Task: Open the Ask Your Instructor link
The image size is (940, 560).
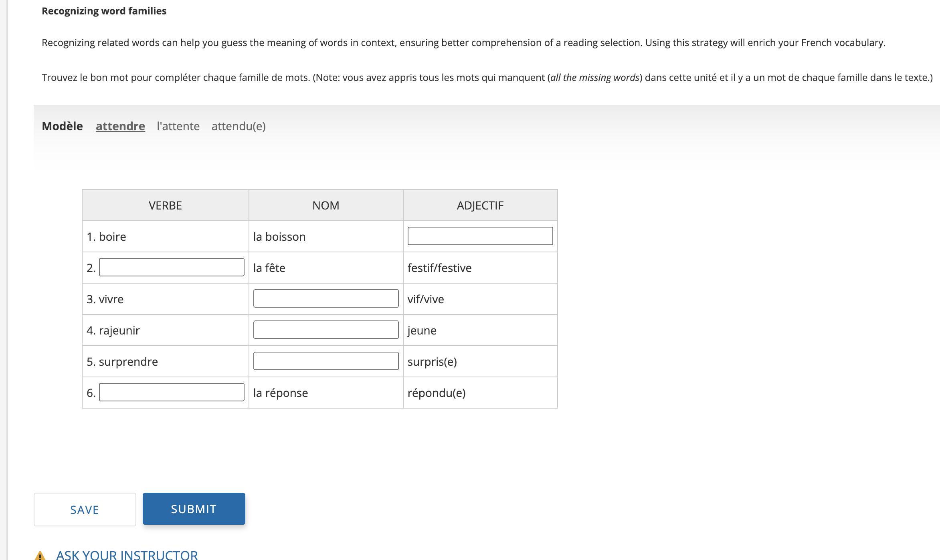Action: tap(127, 555)
